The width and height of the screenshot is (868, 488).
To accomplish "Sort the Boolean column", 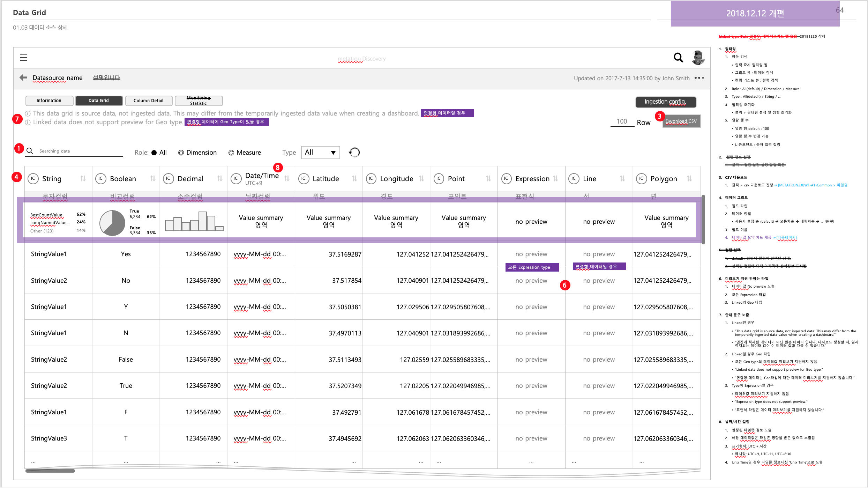I will click(x=153, y=178).
